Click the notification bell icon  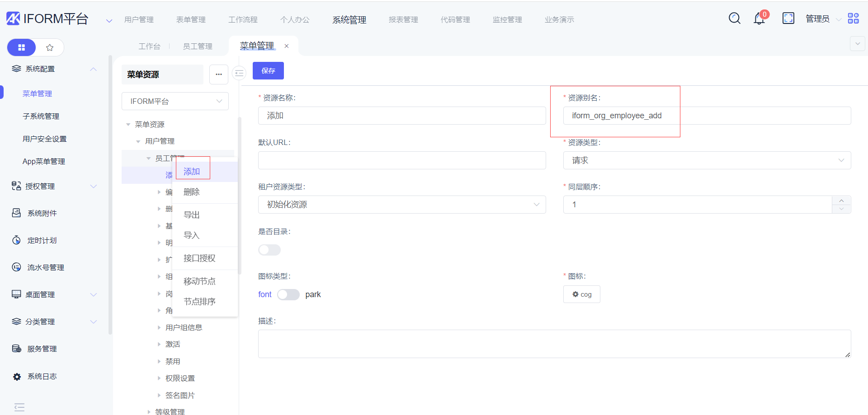[x=759, y=19]
